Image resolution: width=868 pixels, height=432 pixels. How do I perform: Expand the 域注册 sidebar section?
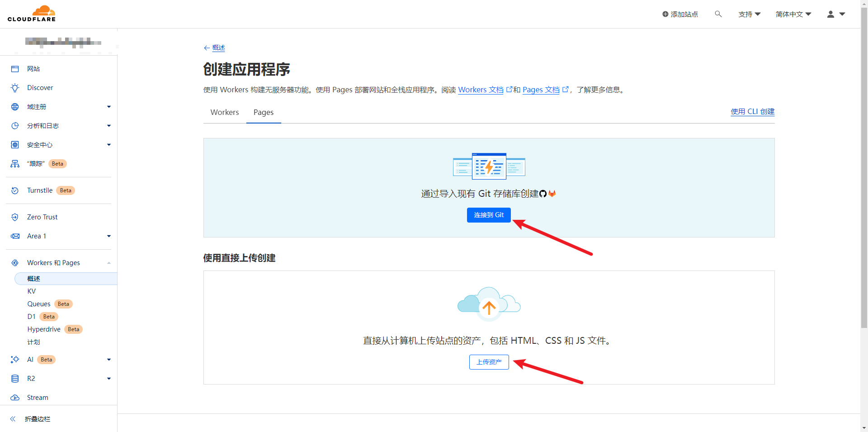[x=108, y=107]
